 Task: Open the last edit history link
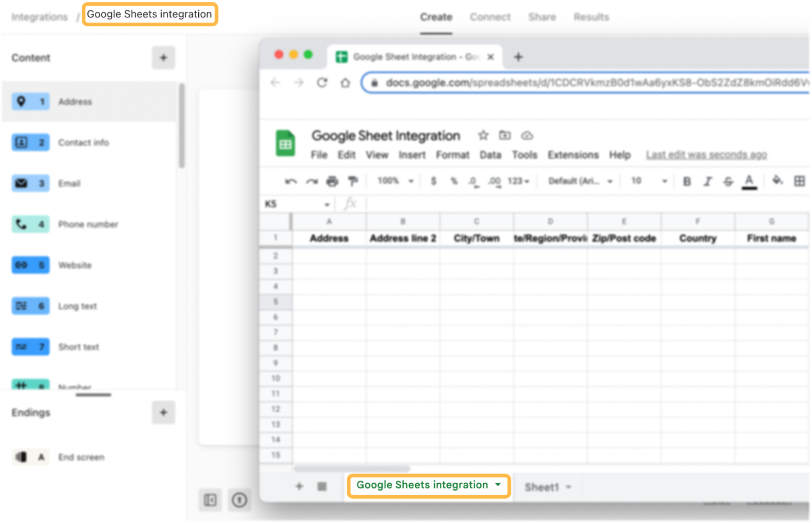706,155
